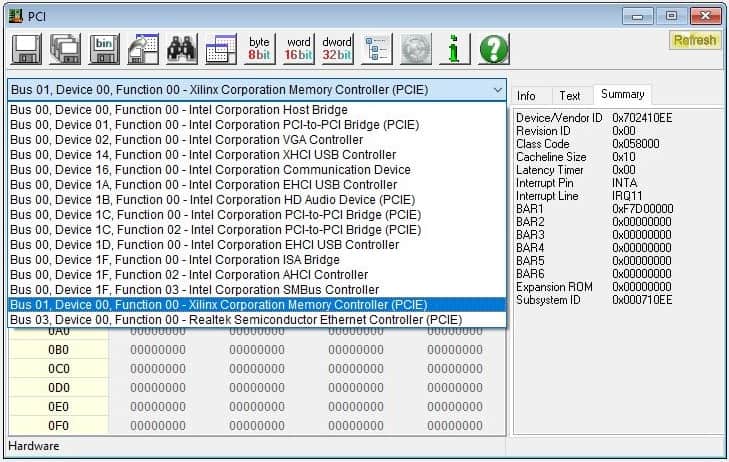729x462 pixels.
Task: Click the tree list view icon
Action: (377, 48)
